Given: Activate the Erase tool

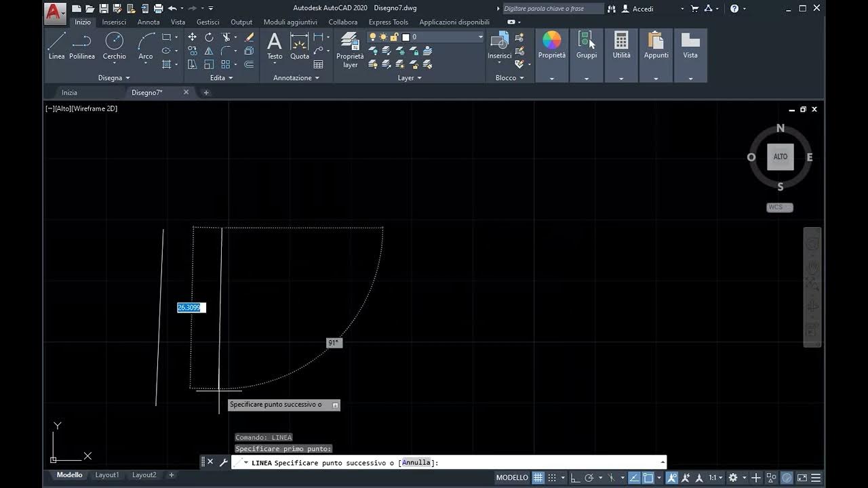Looking at the screenshot, I should (249, 37).
